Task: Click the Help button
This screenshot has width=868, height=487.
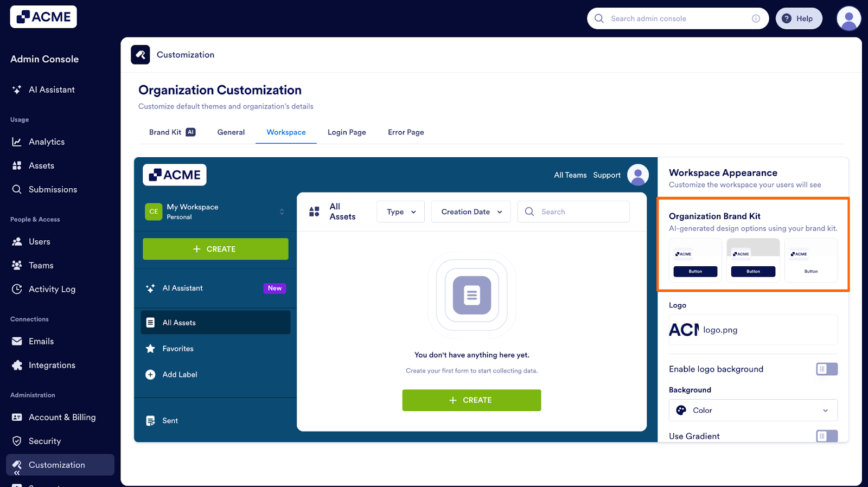Action: pos(799,18)
